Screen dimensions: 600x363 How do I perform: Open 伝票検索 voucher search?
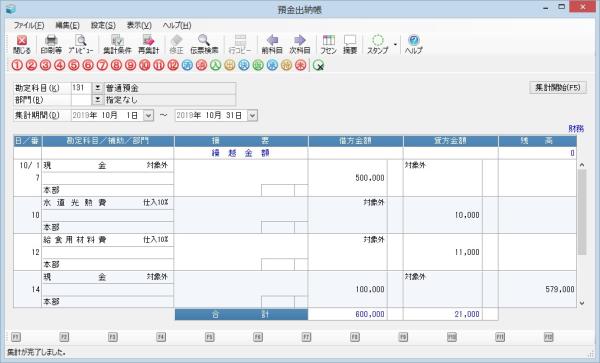[x=204, y=44]
